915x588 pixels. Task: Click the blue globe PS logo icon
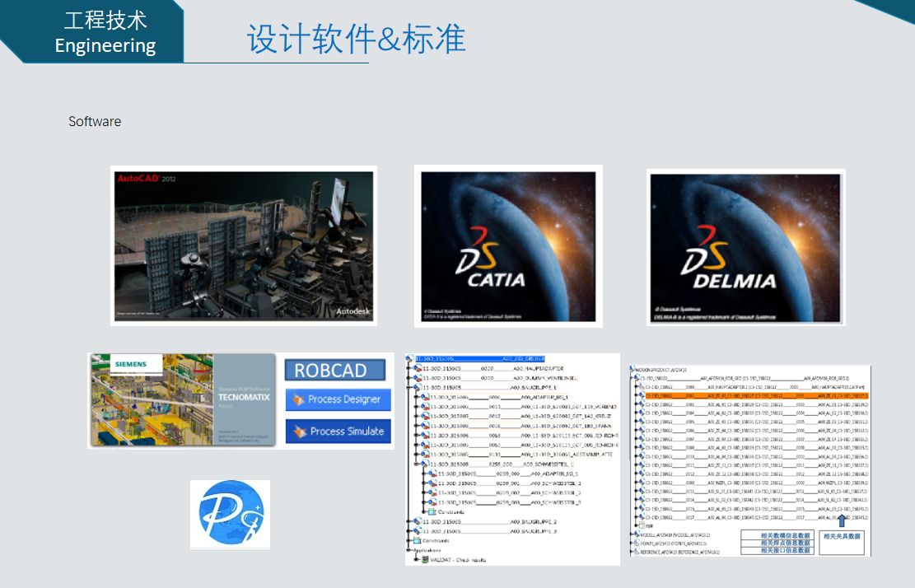point(230,514)
